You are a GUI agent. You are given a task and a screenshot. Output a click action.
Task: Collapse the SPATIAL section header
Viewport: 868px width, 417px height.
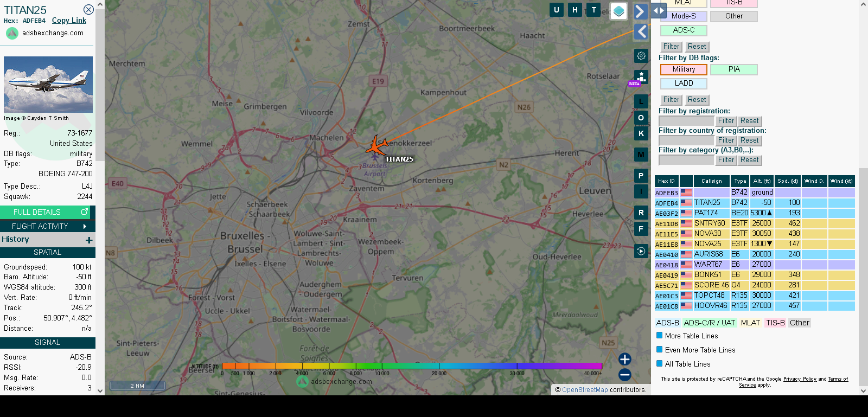click(48, 252)
